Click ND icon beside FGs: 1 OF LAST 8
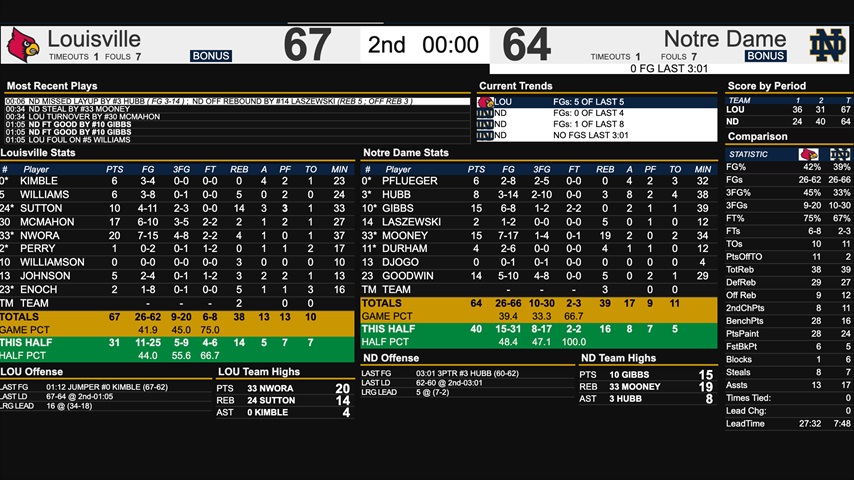The width and height of the screenshot is (854, 480). point(486,124)
